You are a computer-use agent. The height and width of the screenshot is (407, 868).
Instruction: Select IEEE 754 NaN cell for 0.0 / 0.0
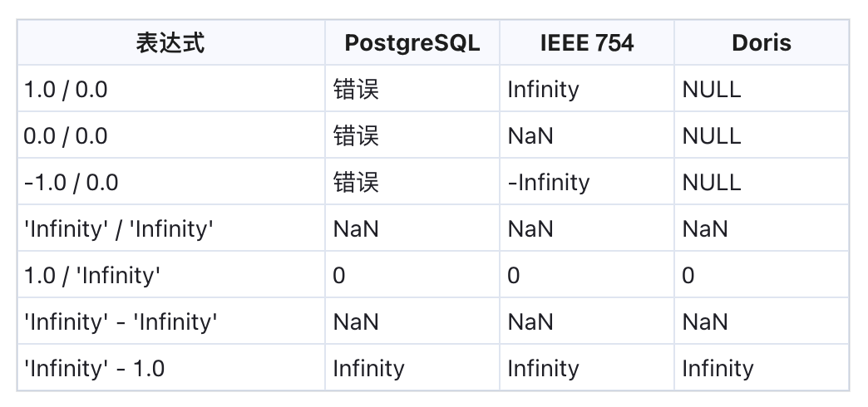tap(530, 135)
